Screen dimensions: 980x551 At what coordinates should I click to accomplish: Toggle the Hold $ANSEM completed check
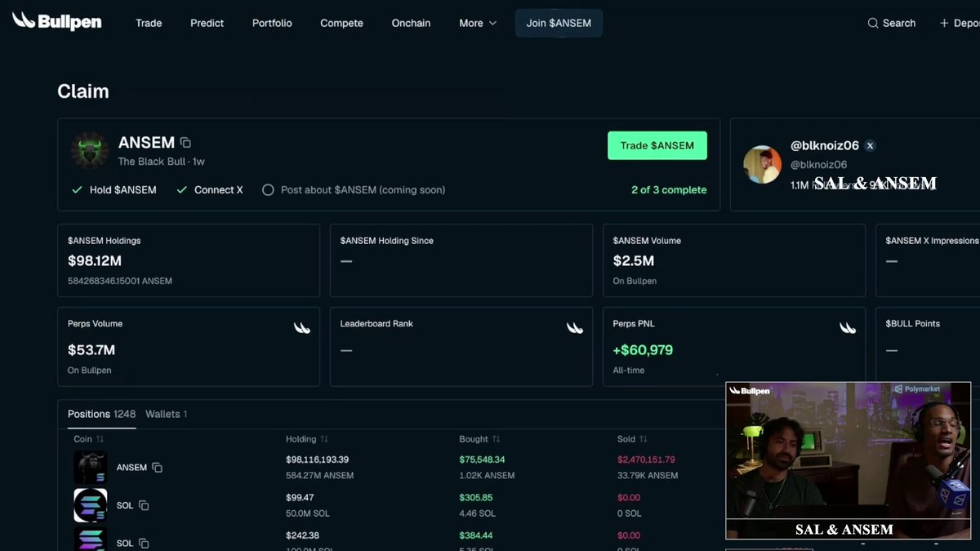(x=77, y=190)
